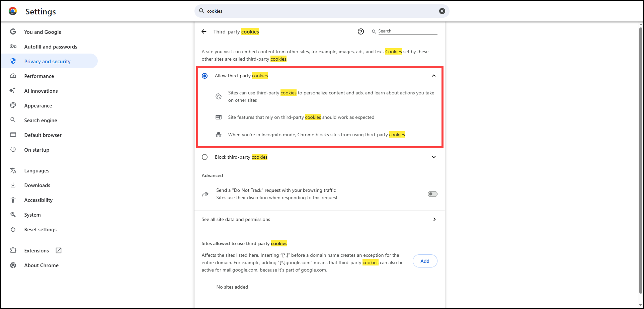Click the Performance gauge icon in sidebar
The image size is (644, 309).
click(x=13, y=76)
